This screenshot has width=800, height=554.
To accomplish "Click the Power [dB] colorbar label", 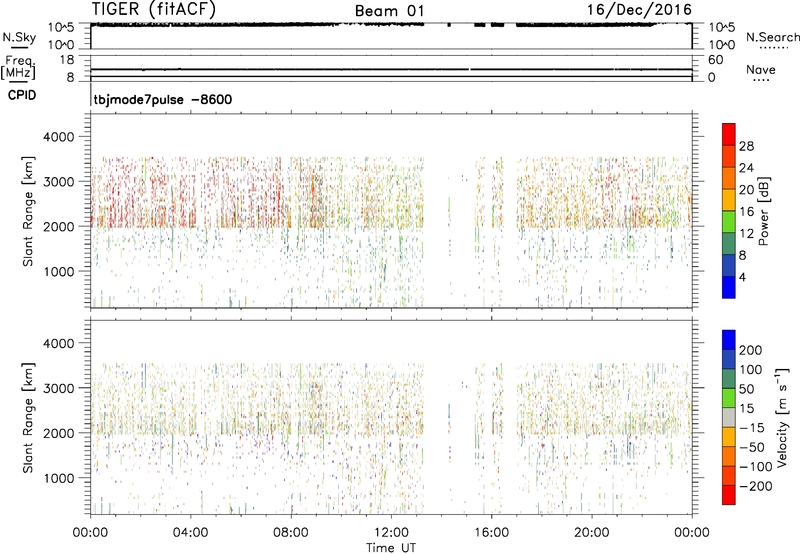I will click(x=764, y=211).
